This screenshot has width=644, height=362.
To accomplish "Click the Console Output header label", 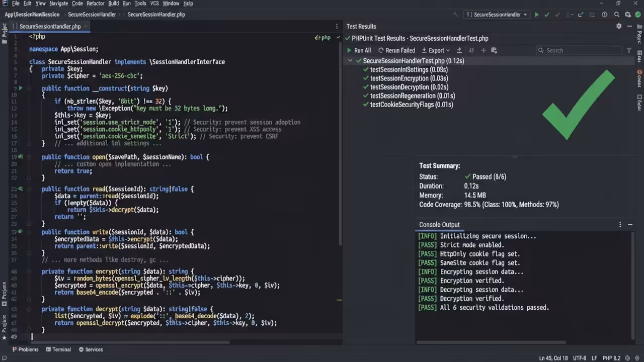I will tap(439, 225).
